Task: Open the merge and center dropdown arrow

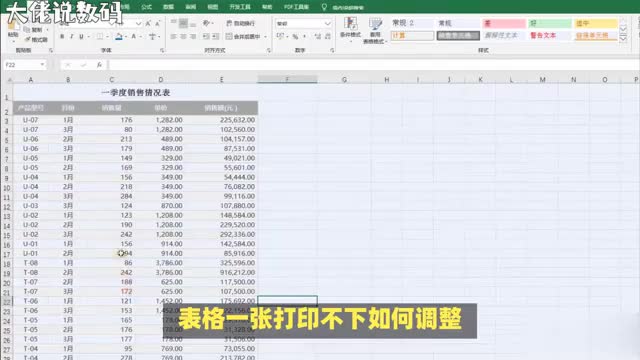Action: pos(265,37)
